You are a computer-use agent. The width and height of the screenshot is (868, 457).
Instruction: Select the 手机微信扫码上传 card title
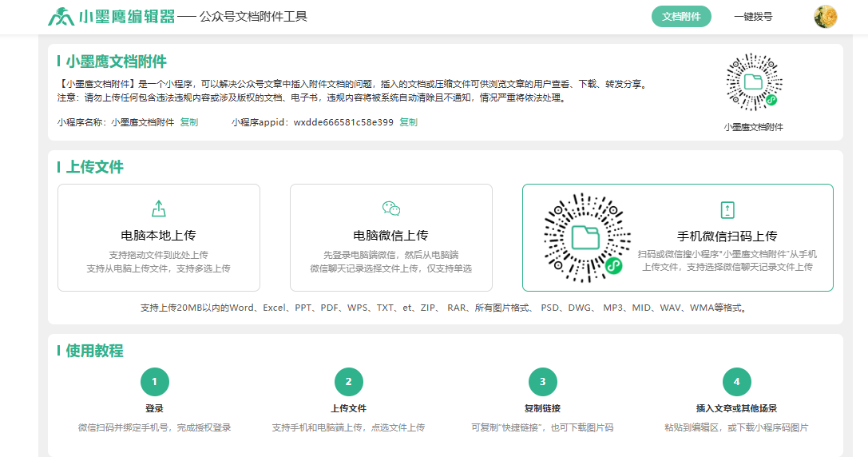[727, 236]
